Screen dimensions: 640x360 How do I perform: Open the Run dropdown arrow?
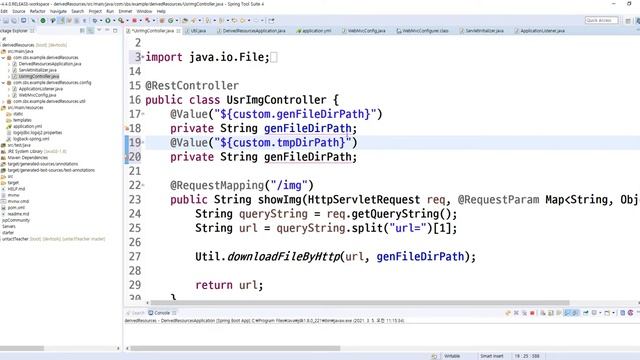click(114, 20)
